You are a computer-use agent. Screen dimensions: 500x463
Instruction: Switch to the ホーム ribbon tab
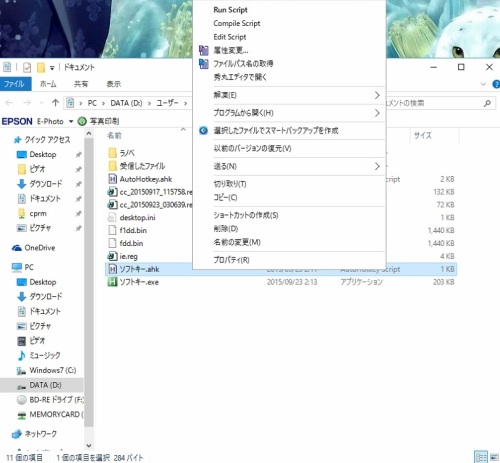coord(48,84)
